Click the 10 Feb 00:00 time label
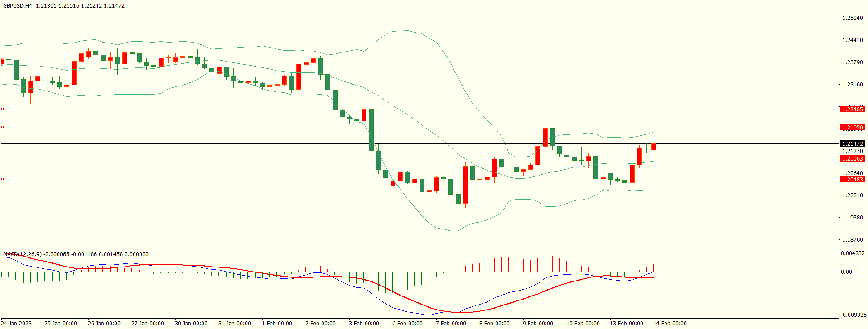The image size is (868, 329). coord(583,323)
